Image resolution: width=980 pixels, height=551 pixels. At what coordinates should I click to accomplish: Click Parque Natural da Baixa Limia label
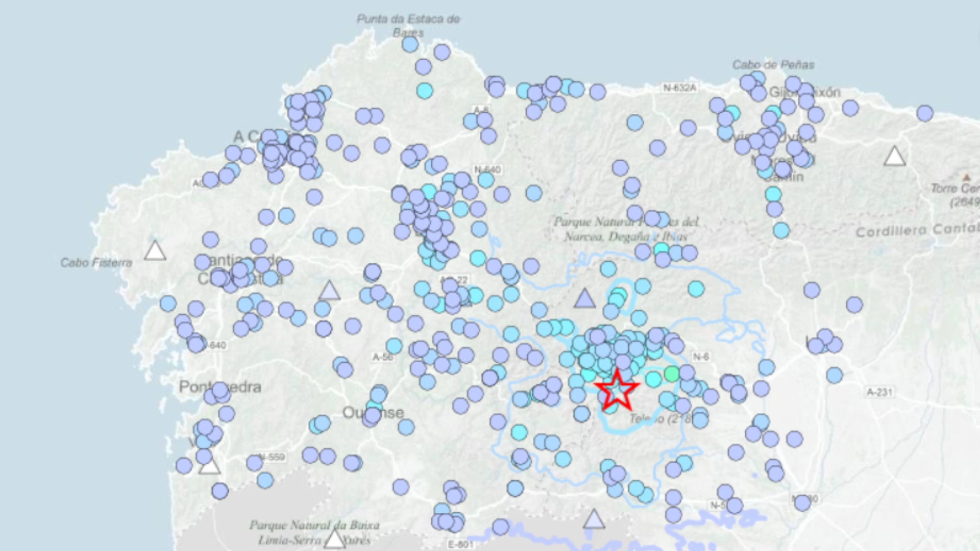tap(314, 533)
